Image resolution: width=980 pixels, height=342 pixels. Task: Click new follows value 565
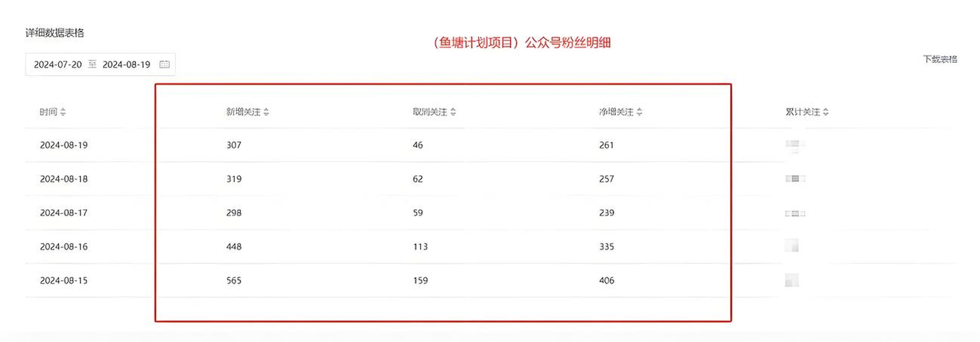pos(234,280)
